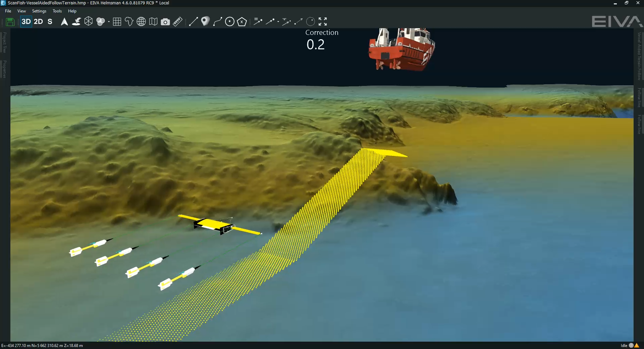Select the waypoint pin marker tool
The width and height of the screenshot is (644, 349).
tap(205, 22)
